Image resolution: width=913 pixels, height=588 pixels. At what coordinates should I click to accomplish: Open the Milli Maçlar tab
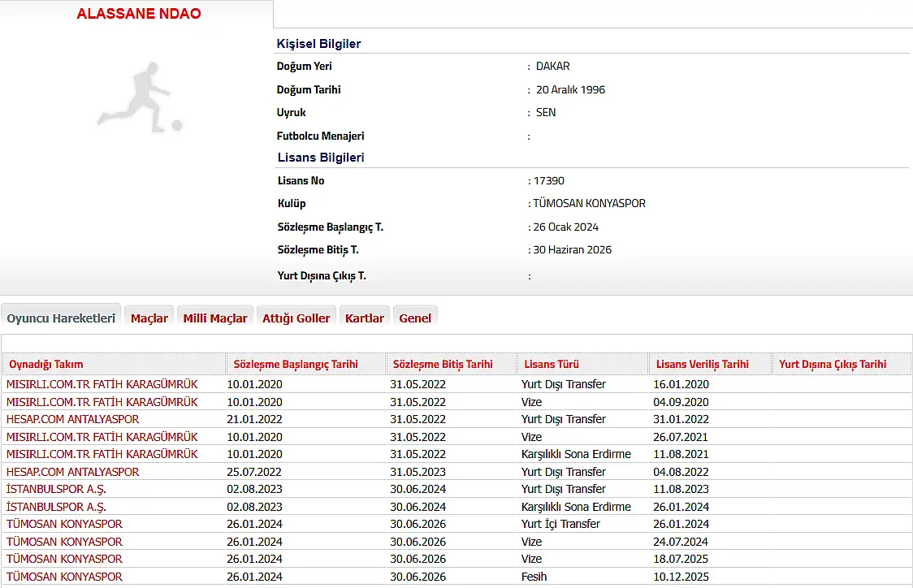[x=215, y=318]
